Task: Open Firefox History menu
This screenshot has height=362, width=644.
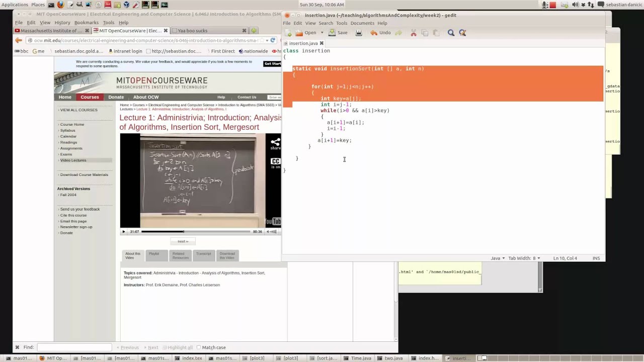Action: click(62, 23)
